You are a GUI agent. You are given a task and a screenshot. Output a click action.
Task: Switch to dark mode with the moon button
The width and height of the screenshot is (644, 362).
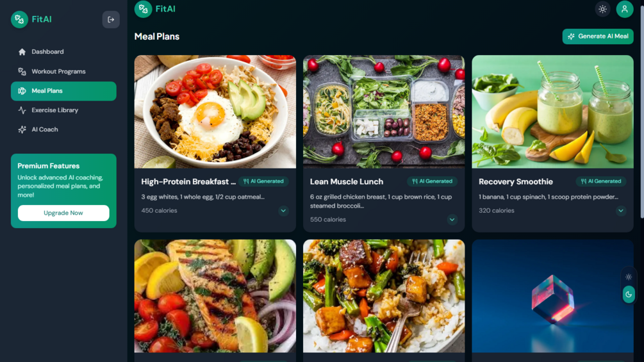point(629,294)
